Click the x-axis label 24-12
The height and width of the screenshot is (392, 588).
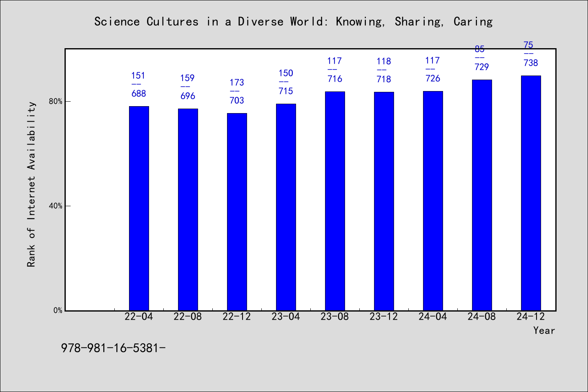531,316
